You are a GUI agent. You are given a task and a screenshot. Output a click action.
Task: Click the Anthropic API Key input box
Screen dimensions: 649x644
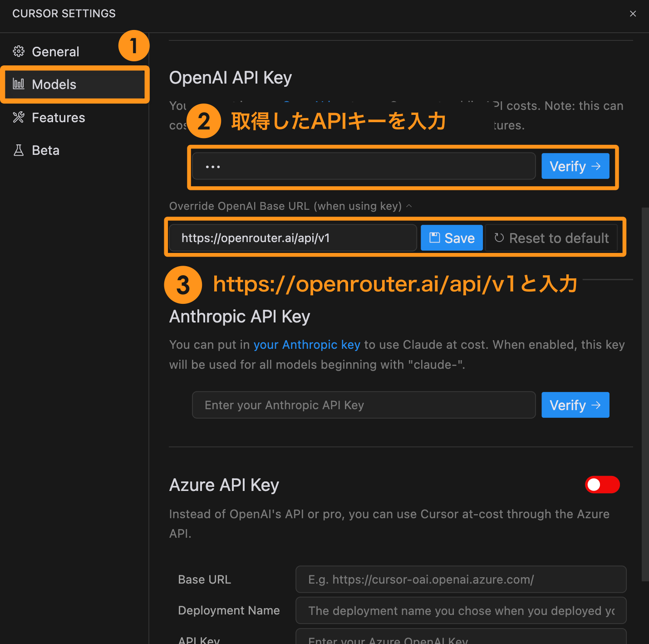[x=363, y=405]
